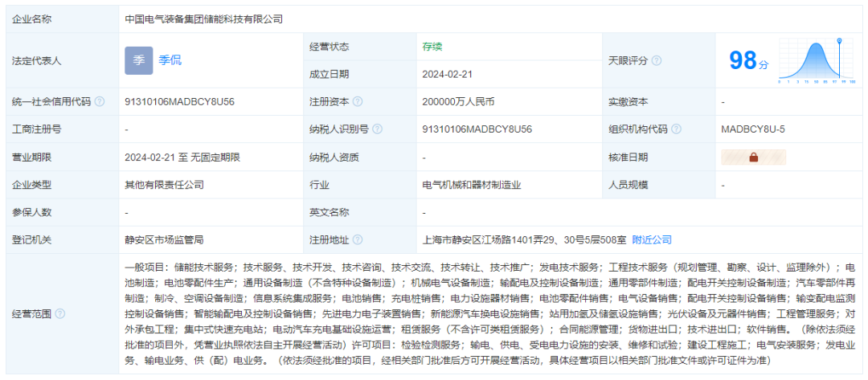Select the address 上海市静安区江场路1401弄29、30号5层508室
The height and width of the screenshot is (380, 868).
coord(524,240)
